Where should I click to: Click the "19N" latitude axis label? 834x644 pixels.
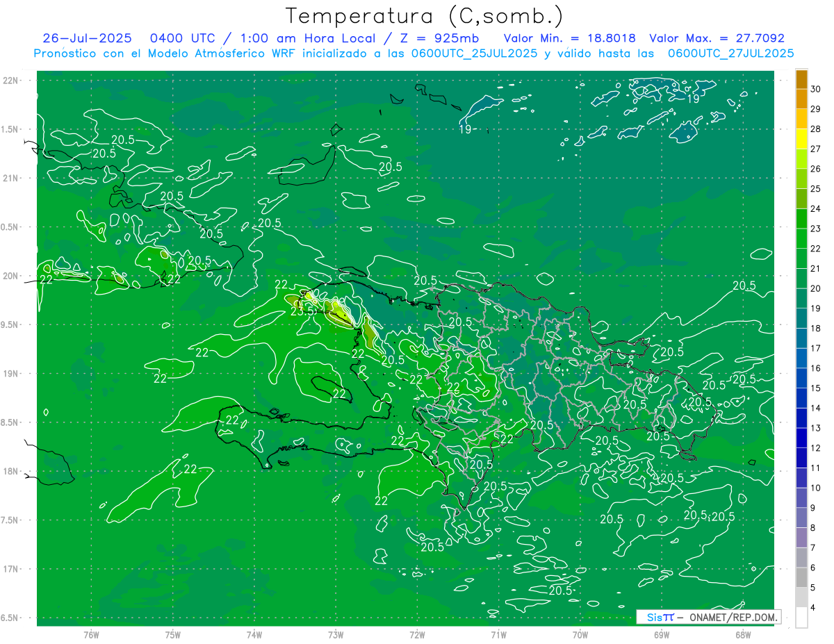[x=11, y=373]
